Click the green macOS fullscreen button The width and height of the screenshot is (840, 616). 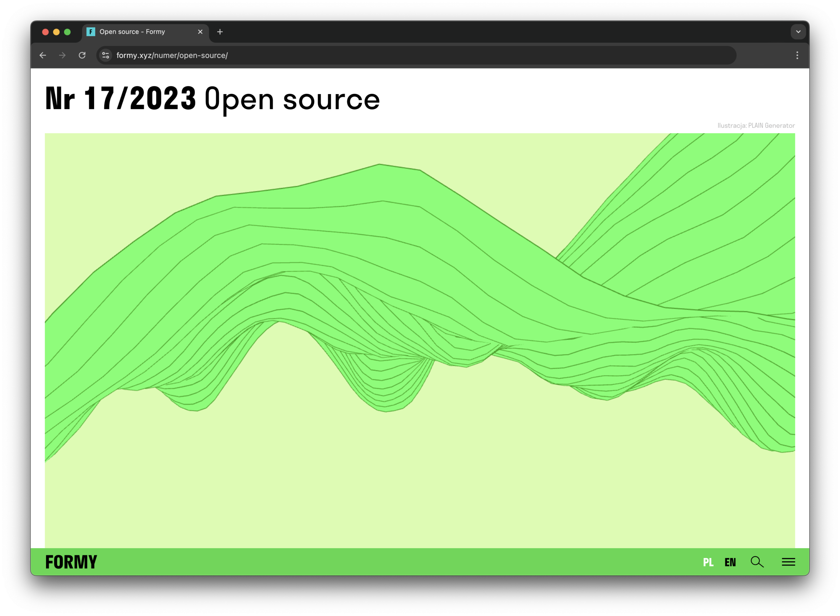tap(67, 32)
